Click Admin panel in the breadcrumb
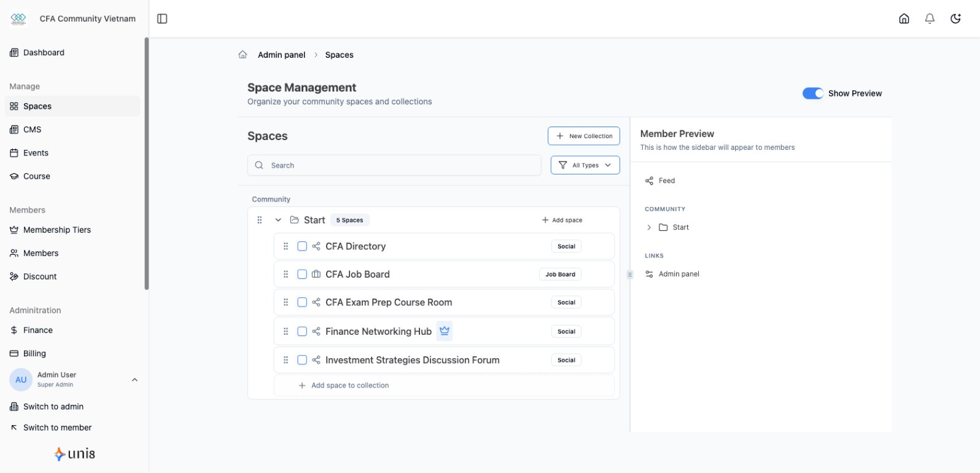980x473 pixels. [x=281, y=55]
